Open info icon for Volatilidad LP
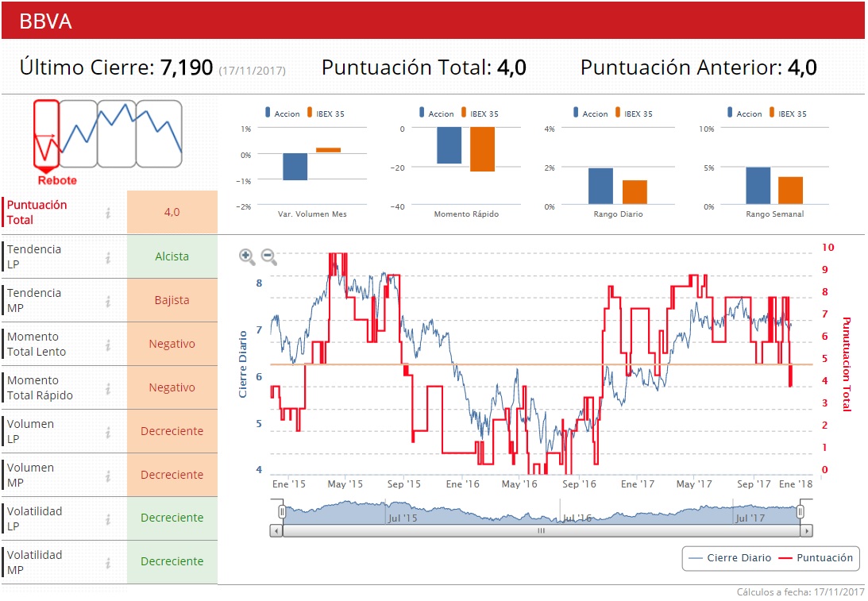 click(x=108, y=519)
